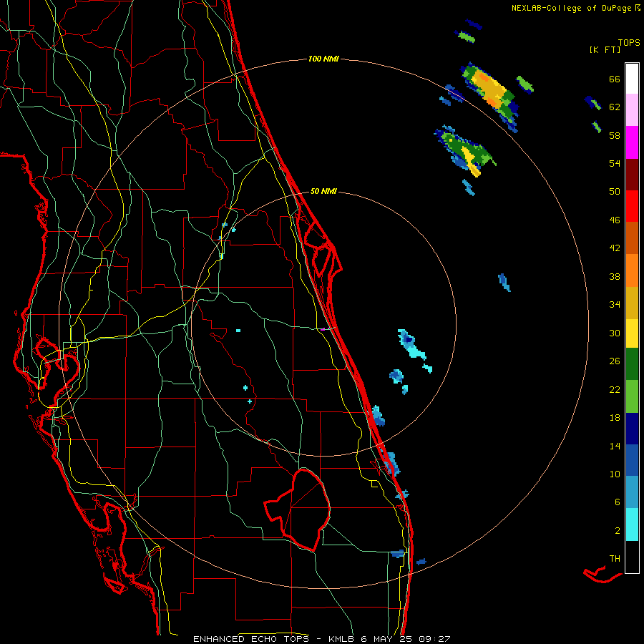
Task: Click the black TH threshold swatch
Action: (x=632, y=557)
